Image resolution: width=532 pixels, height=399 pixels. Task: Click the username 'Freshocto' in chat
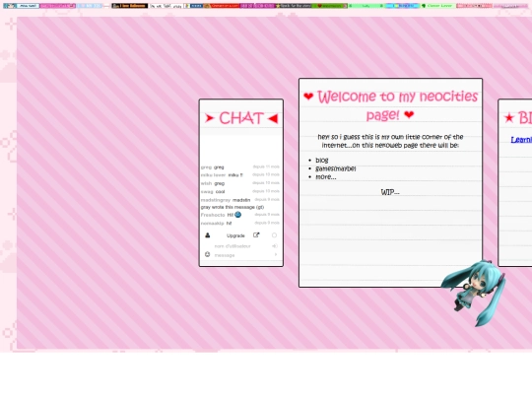[x=213, y=215]
